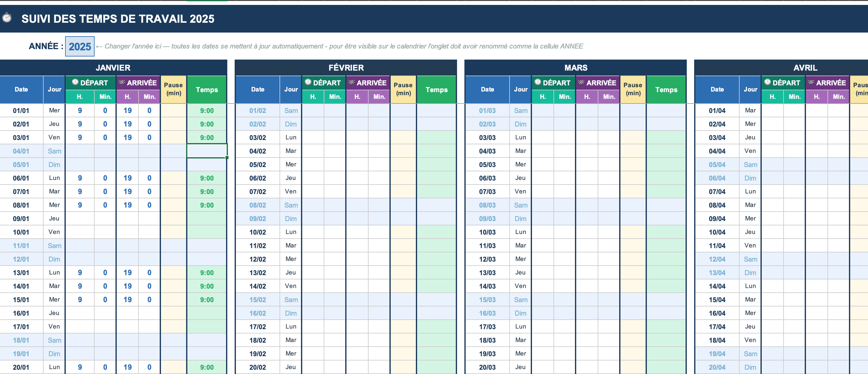Click the checkered flag in Janvier ARRIVÉE header

click(x=122, y=82)
